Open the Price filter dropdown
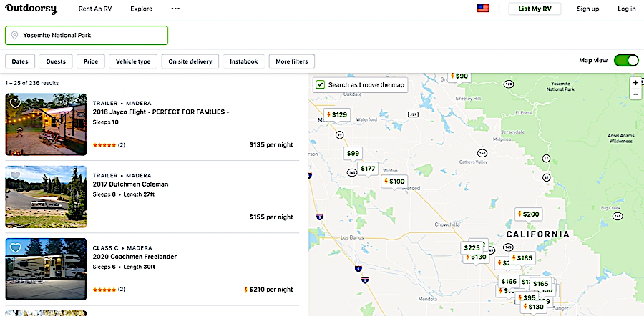 (x=91, y=61)
